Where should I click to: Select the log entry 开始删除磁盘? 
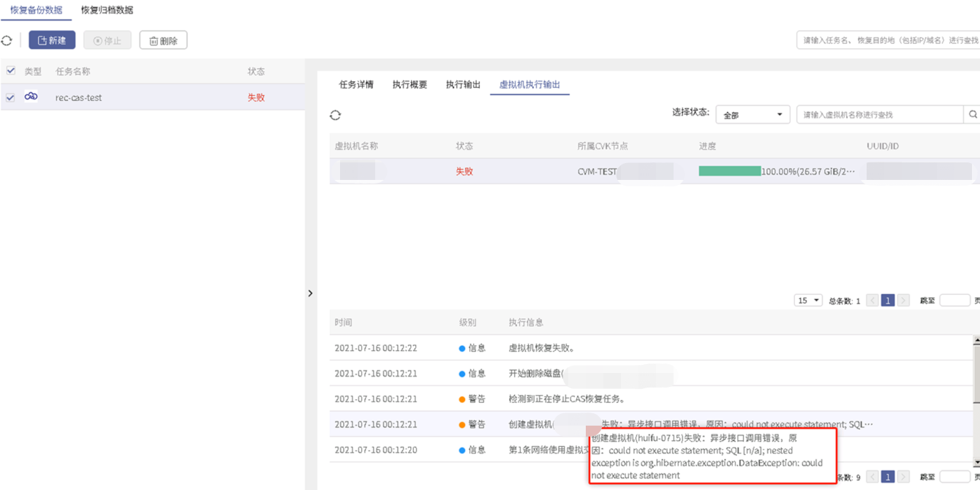pyautogui.click(x=536, y=374)
